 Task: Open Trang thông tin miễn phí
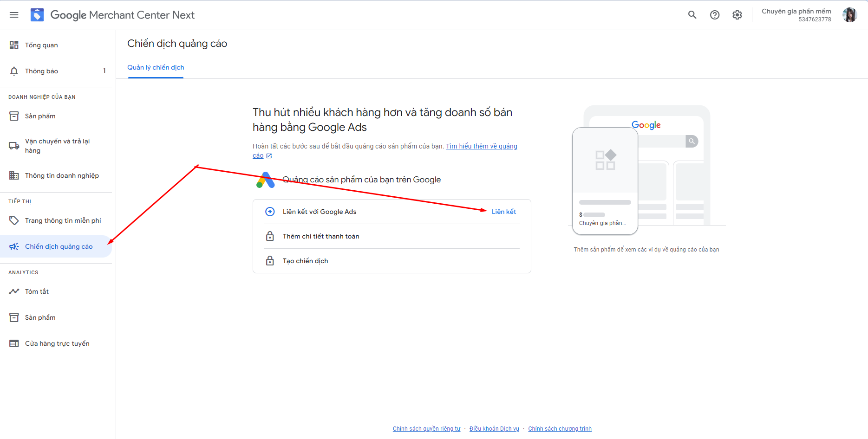click(56, 220)
